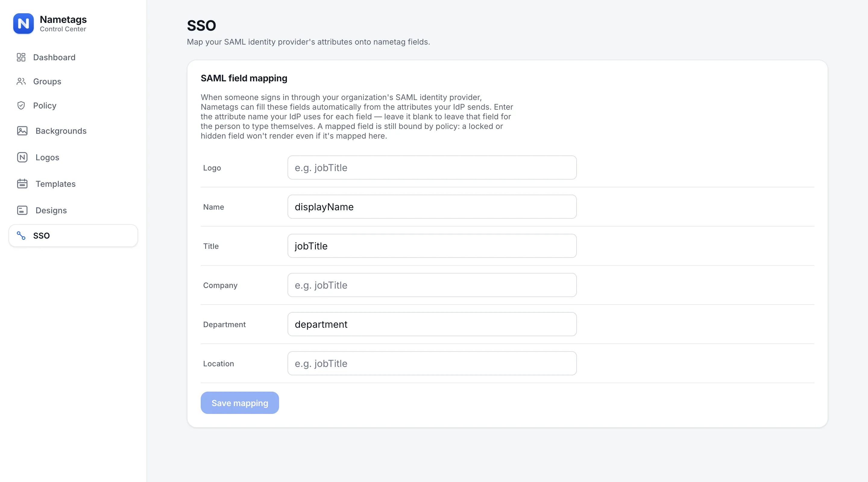The height and width of the screenshot is (482, 868).
Task: Click the SSO connector icon
Action: [21, 236]
